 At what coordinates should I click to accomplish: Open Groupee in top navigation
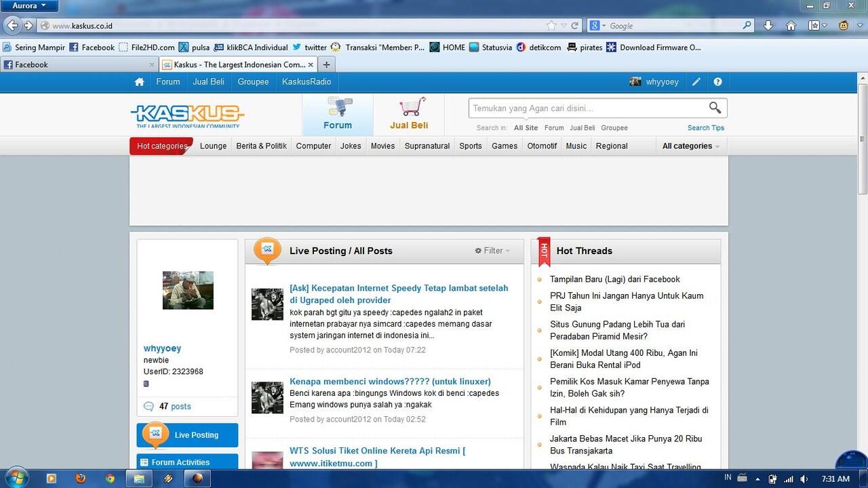tap(253, 82)
